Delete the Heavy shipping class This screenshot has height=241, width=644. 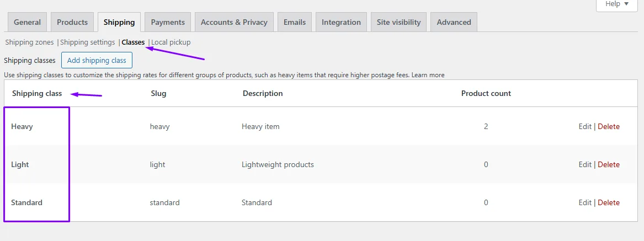point(609,126)
